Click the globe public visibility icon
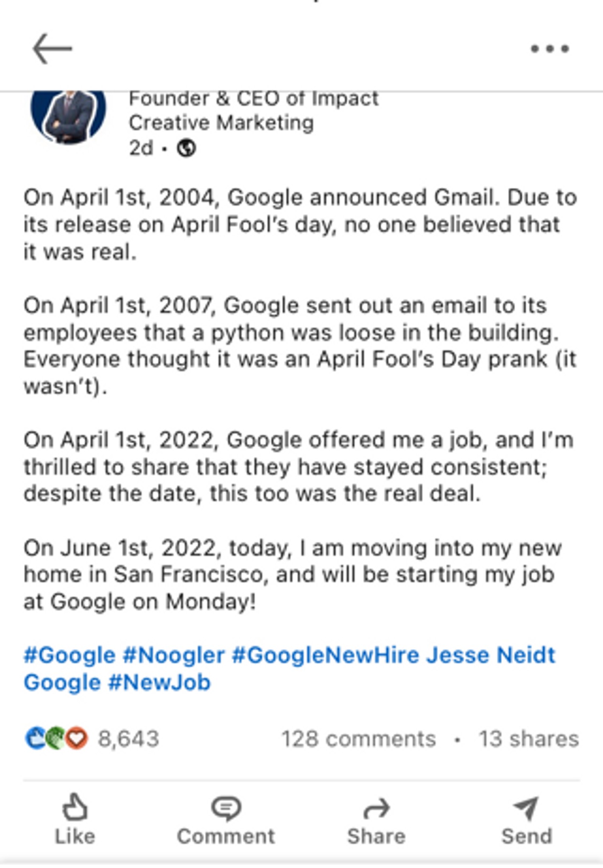 pyautogui.click(x=186, y=148)
